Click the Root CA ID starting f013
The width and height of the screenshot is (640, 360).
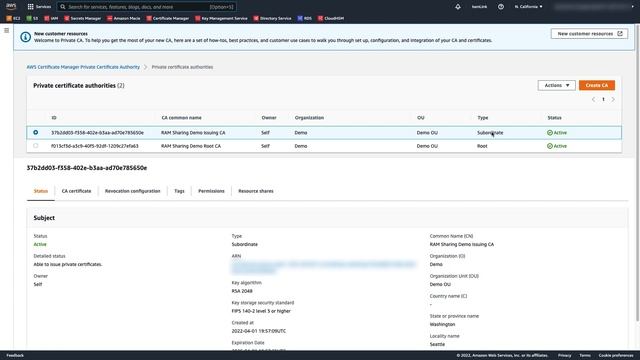click(x=95, y=146)
